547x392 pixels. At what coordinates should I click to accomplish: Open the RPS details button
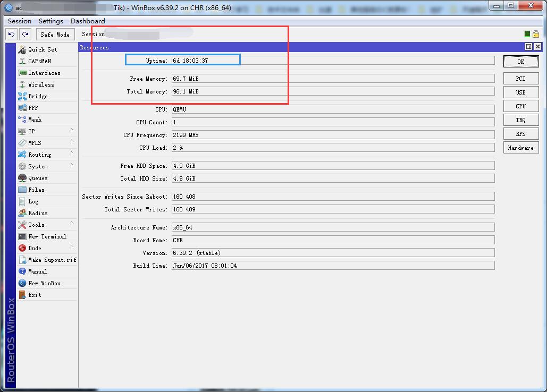(x=521, y=134)
